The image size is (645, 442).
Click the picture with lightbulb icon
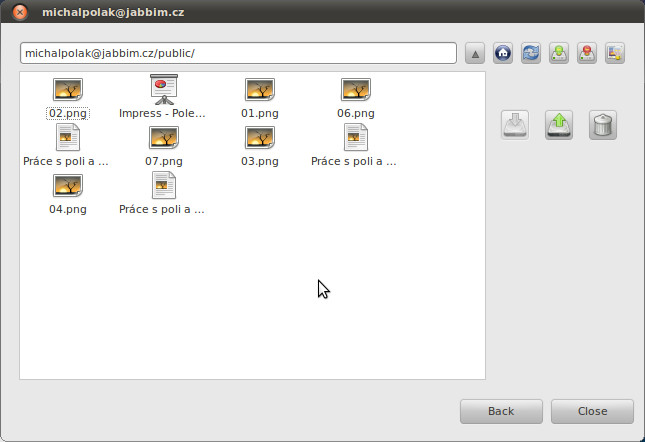coord(615,54)
